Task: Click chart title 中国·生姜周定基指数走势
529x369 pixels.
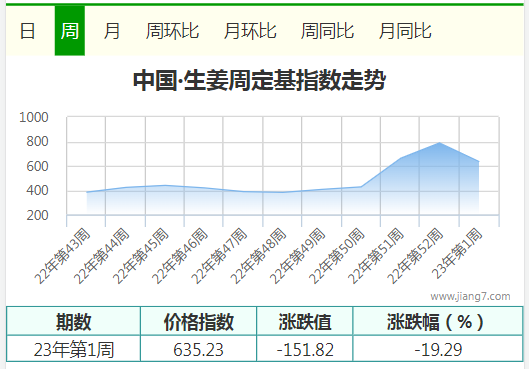Action: [259, 80]
